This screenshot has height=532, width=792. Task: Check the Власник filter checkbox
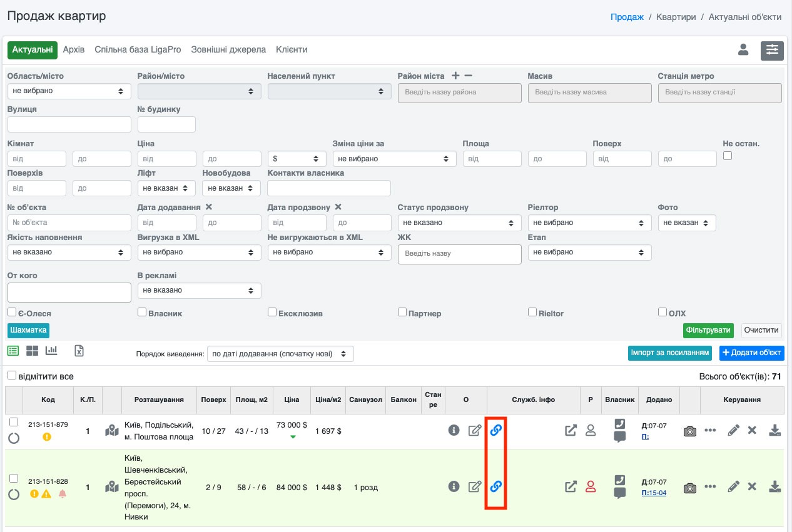(x=142, y=312)
